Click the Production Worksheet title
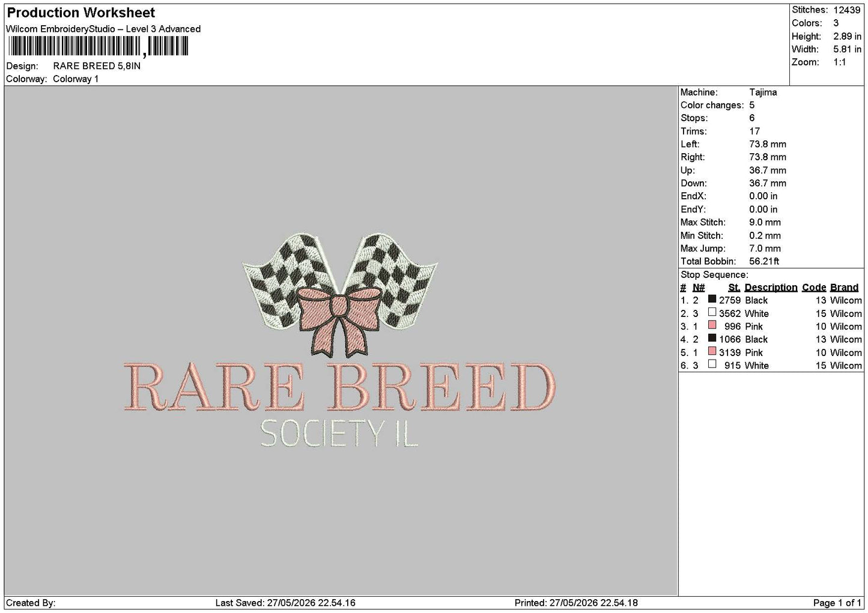 point(80,13)
